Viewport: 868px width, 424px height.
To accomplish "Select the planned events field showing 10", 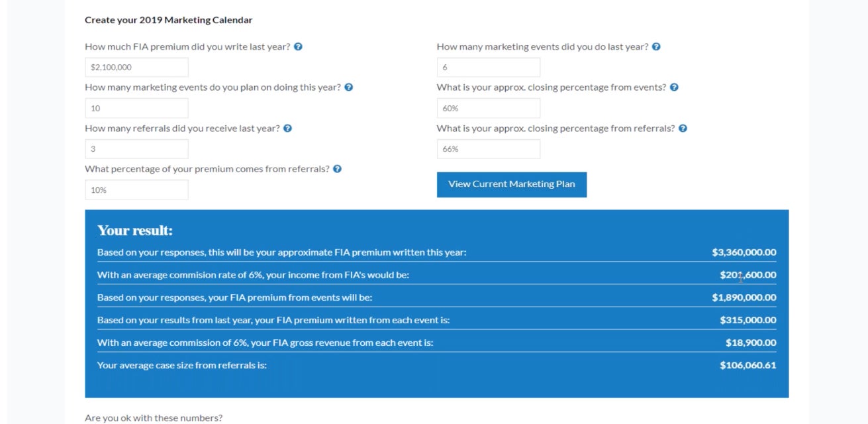I will point(136,108).
